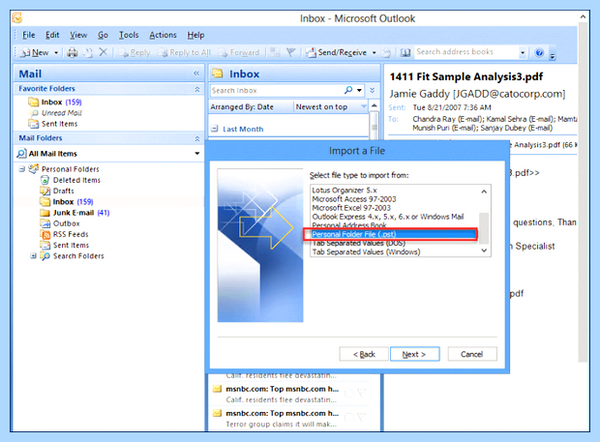Image resolution: width=600 pixels, height=442 pixels.
Task: Open the toolbar options overflow arrow
Action: coord(552,56)
